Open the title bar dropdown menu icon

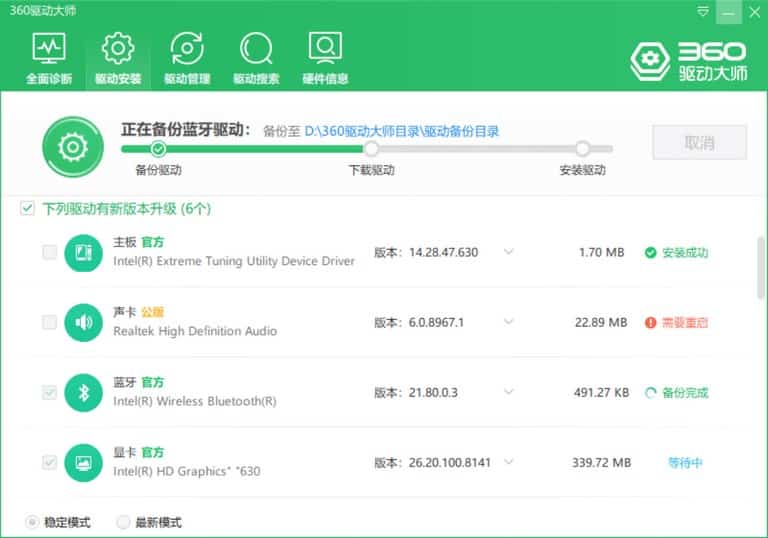click(703, 11)
